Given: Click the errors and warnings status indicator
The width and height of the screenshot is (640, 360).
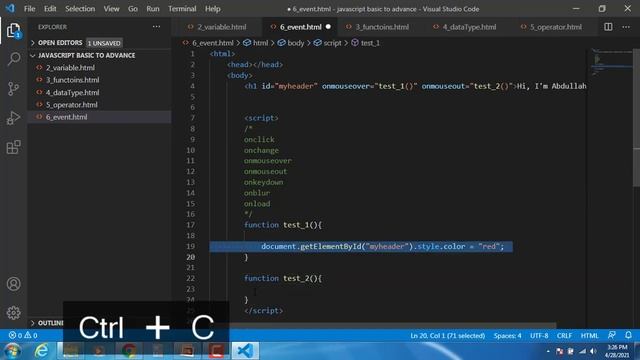Looking at the screenshot, I should [x=23, y=335].
